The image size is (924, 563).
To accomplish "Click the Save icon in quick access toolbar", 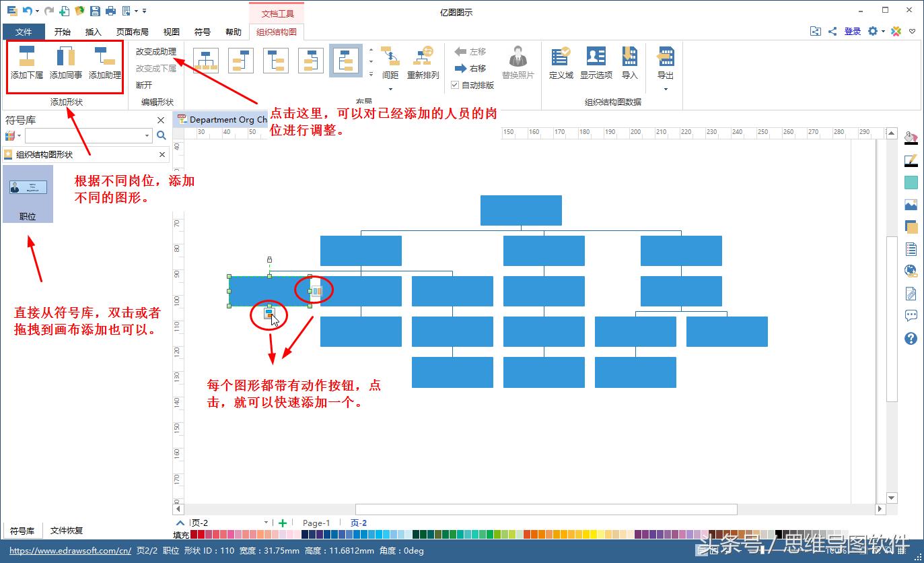I will coord(94,10).
